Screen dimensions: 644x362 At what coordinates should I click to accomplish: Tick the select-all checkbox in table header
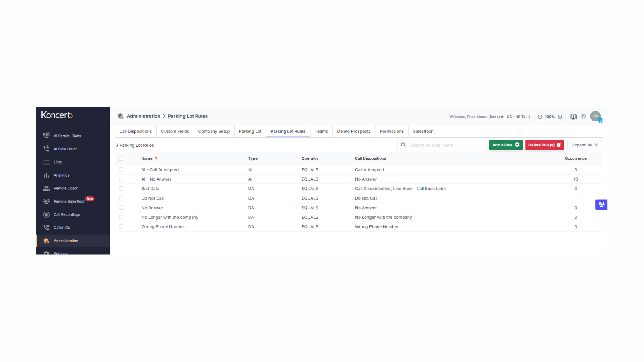(121, 159)
